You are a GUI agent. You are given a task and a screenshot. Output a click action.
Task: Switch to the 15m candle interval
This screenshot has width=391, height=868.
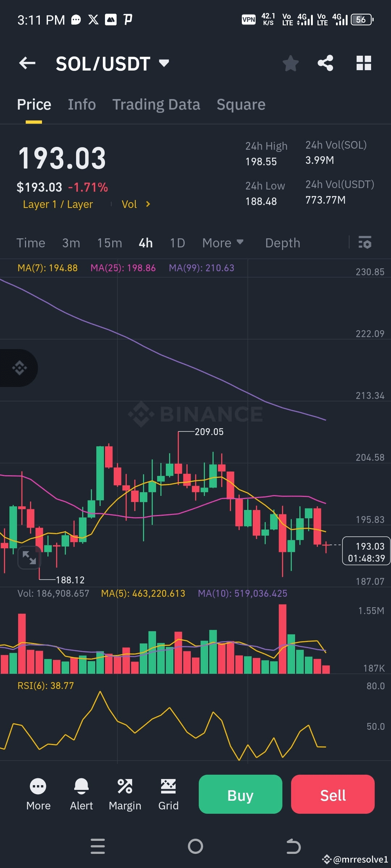109,243
